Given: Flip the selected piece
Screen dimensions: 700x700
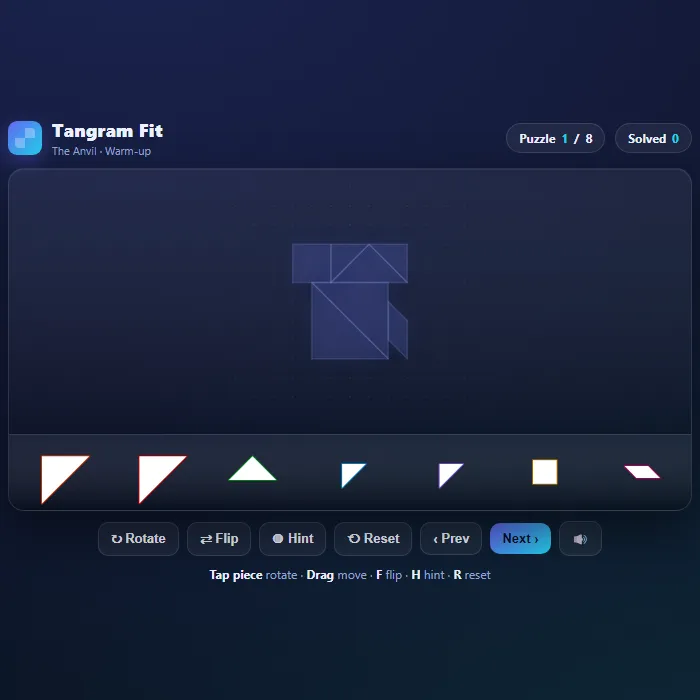Looking at the screenshot, I should coord(219,539).
